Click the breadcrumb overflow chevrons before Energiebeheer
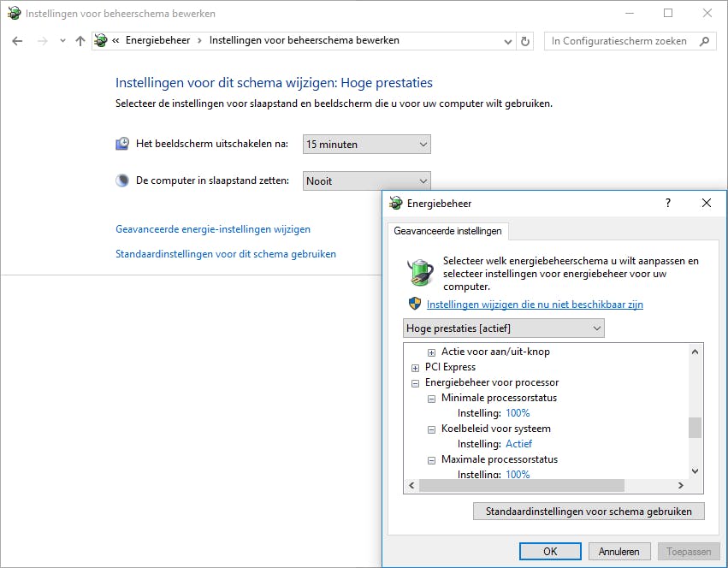Screen dimensions: 728x568 pyautogui.click(x=115, y=41)
